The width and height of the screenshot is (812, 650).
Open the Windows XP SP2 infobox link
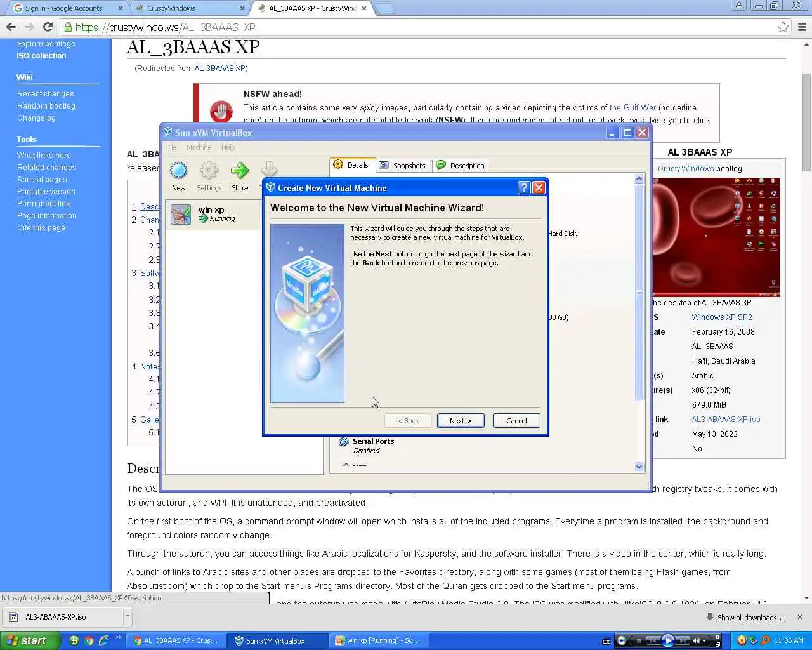722,317
